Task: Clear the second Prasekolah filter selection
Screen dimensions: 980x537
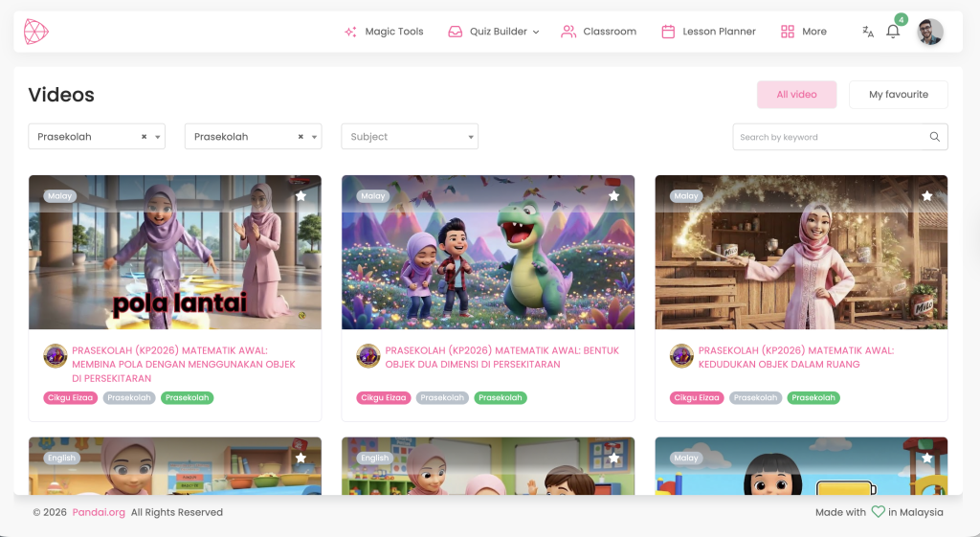Action: click(301, 137)
